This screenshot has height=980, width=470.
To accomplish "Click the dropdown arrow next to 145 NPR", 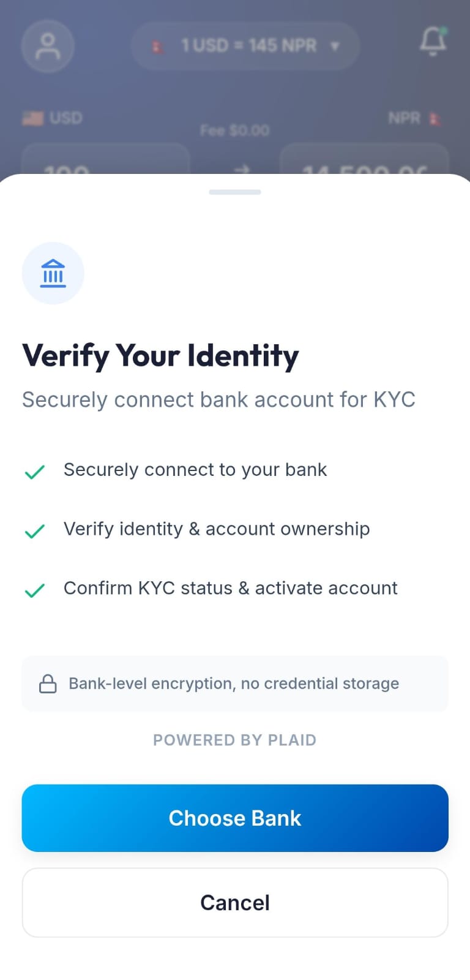I will tap(335, 45).
